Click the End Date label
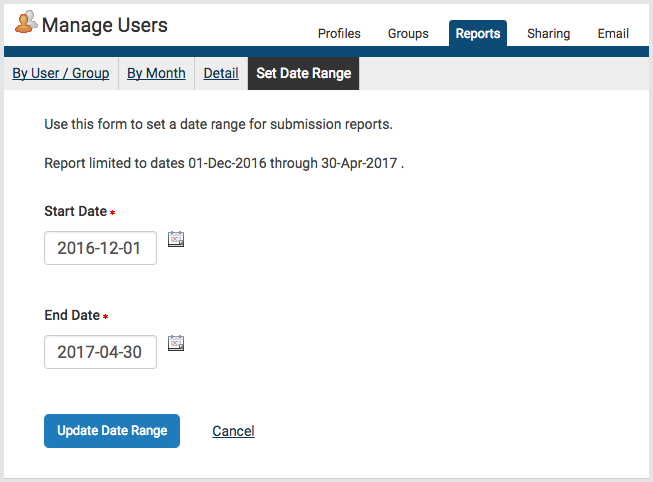 (72, 315)
